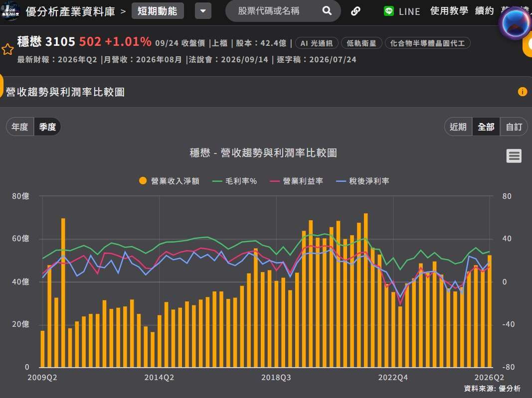Click 法說會：2026/09/14 text
This screenshot has height=398, width=532.
pos(228,60)
